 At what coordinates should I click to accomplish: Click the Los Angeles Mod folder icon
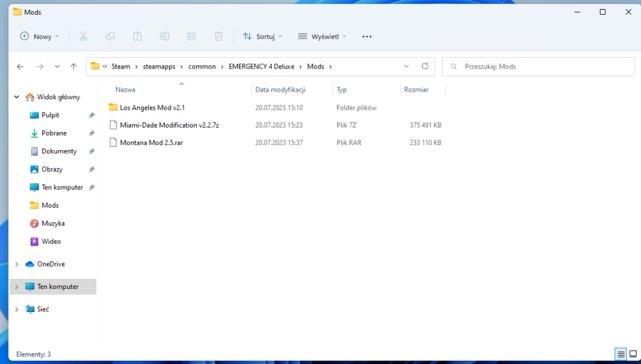113,108
